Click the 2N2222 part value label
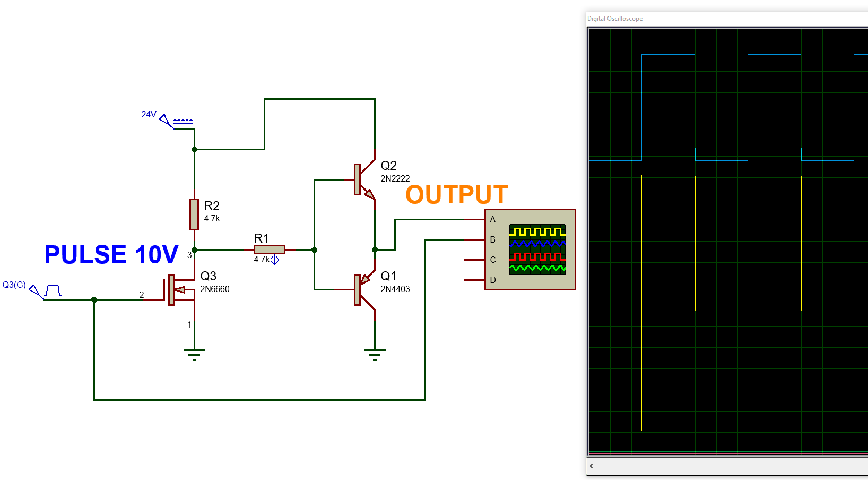The image size is (868, 480). click(x=395, y=179)
